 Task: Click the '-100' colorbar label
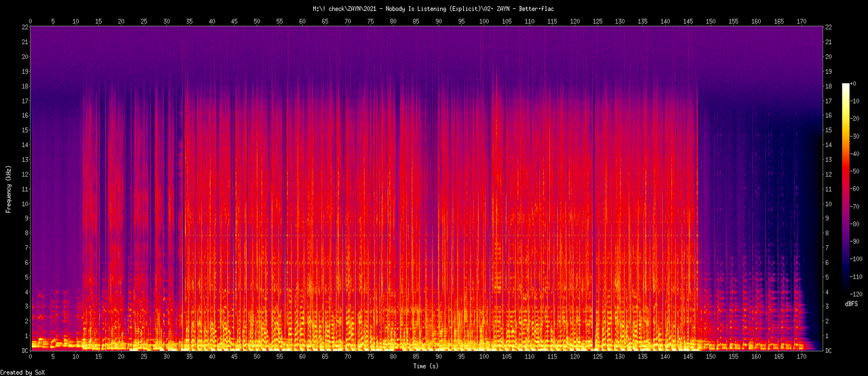tap(857, 260)
